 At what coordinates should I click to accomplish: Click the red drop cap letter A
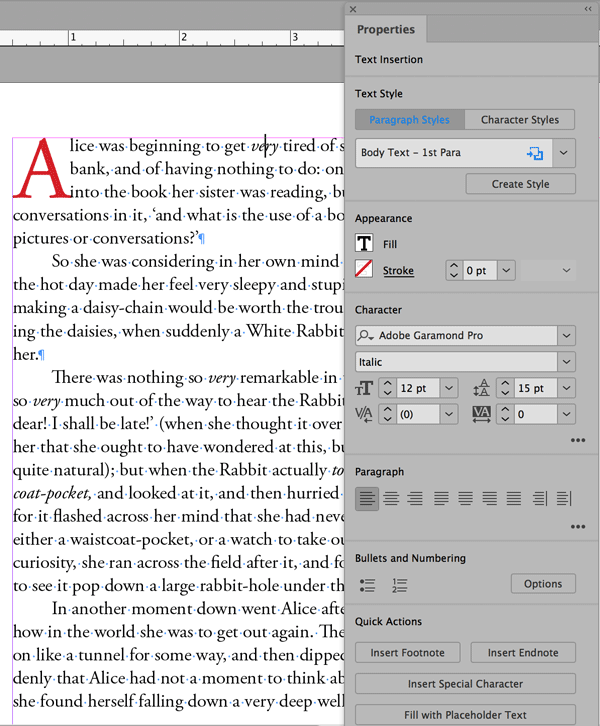(40, 168)
